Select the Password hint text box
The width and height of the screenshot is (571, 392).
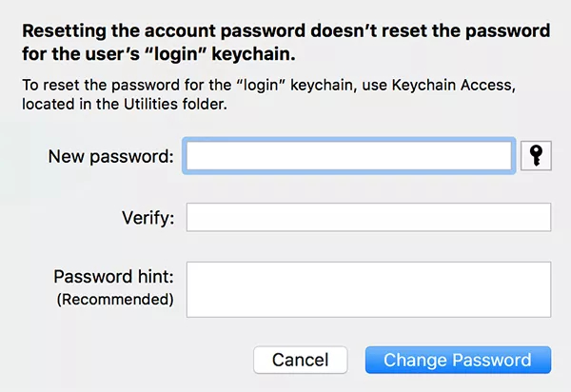point(368,289)
